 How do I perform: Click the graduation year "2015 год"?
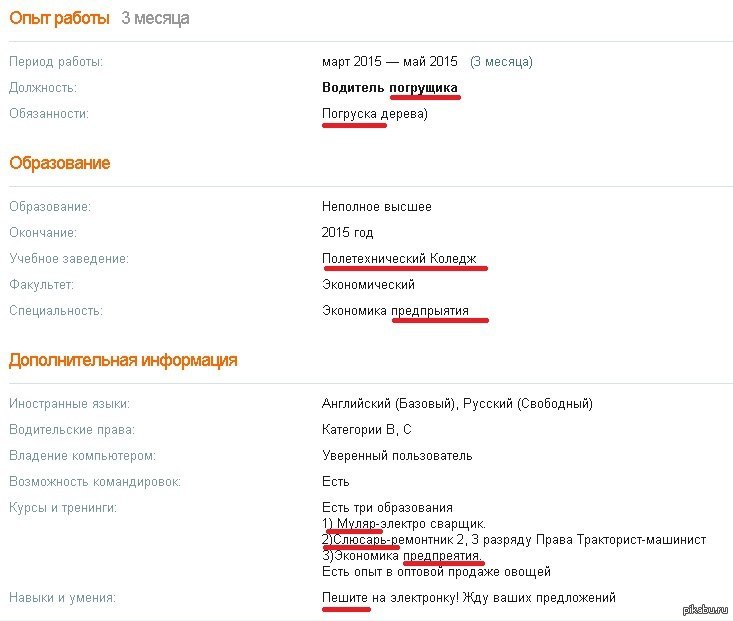(348, 233)
